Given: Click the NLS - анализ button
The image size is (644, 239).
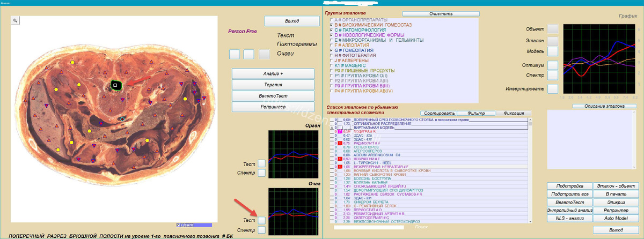Looking at the screenshot, I should [x=570, y=219].
